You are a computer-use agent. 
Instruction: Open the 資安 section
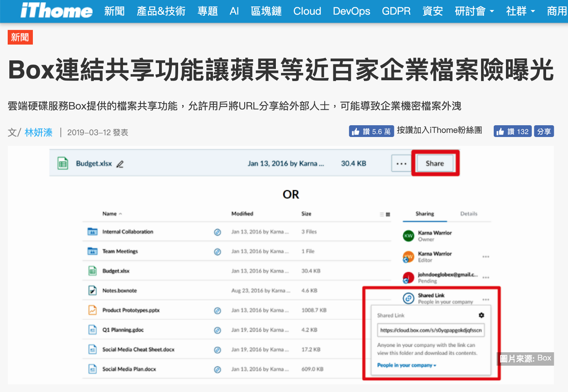click(x=432, y=11)
